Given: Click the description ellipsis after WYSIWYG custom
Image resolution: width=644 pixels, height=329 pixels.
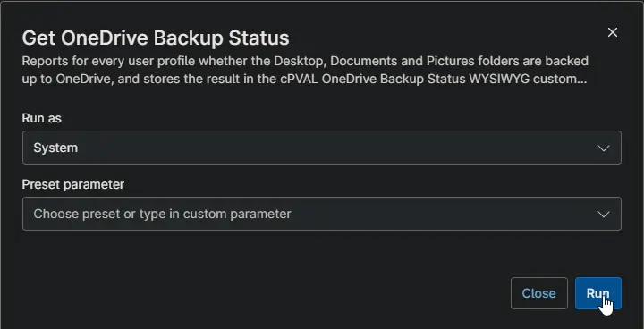Looking at the screenshot, I should (581, 81).
